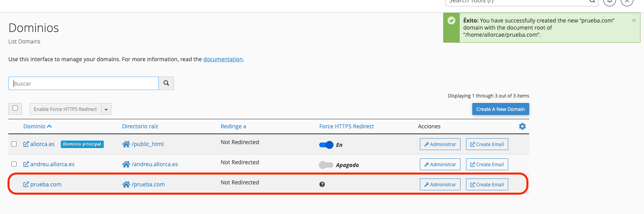Enable Force HTTPS Redirect for andreu.allorca.es
This screenshot has height=214, width=644.
[x=326, y=165]
